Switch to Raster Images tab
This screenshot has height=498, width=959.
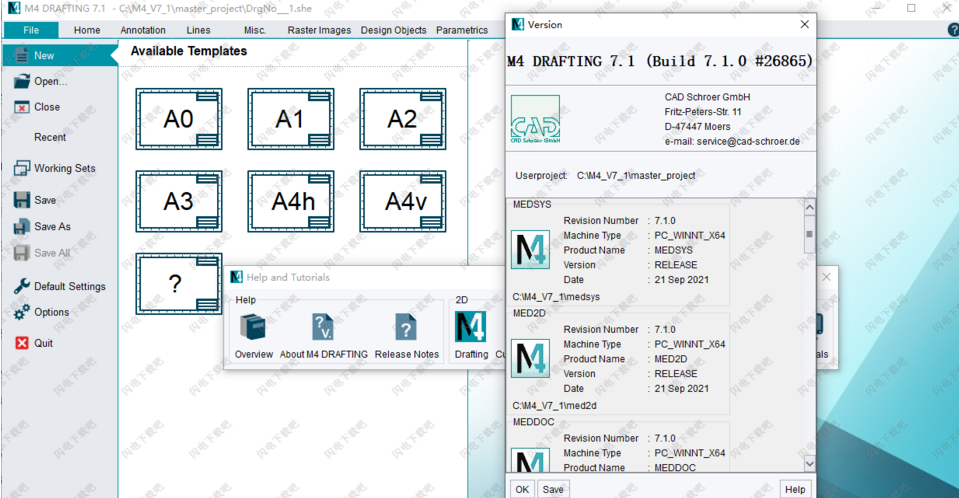tap(319, 30)
